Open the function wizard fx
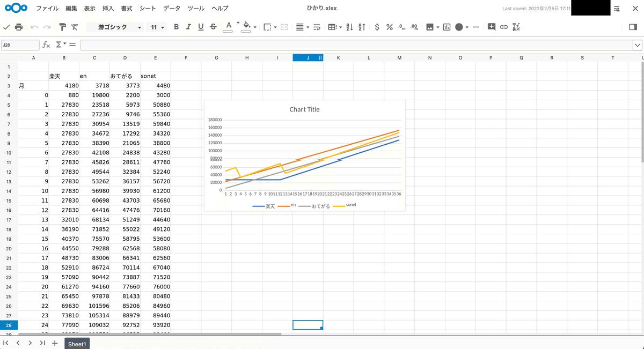Viewport: 644px width, 349px height. [x=46, y=45]
